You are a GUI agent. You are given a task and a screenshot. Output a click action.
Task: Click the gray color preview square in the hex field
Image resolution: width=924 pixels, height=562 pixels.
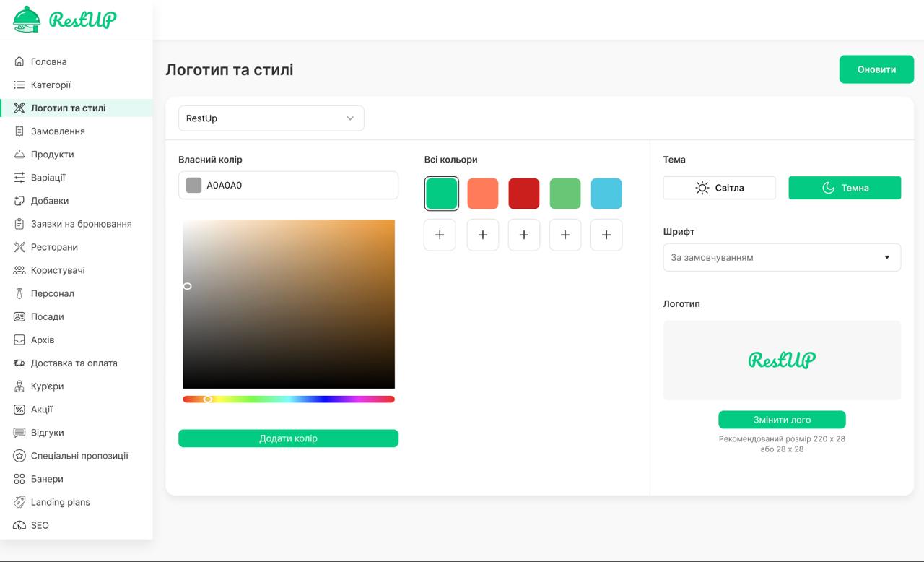(193, 185)
